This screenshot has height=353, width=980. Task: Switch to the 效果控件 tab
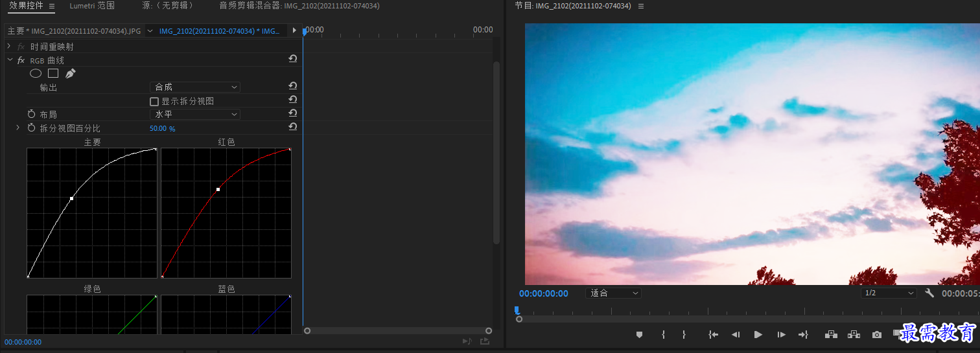pyautogui.click(x=26, y=6)
